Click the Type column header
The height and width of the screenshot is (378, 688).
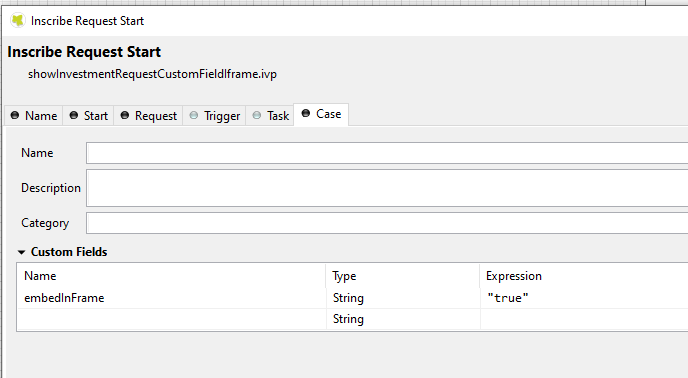tap(403, 276)
